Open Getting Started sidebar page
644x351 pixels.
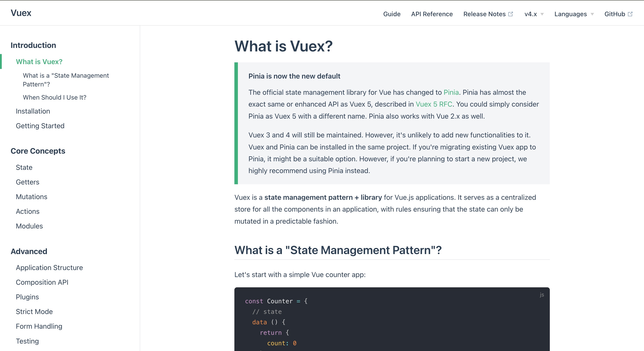pyautogui.click(x=40, y=126)
